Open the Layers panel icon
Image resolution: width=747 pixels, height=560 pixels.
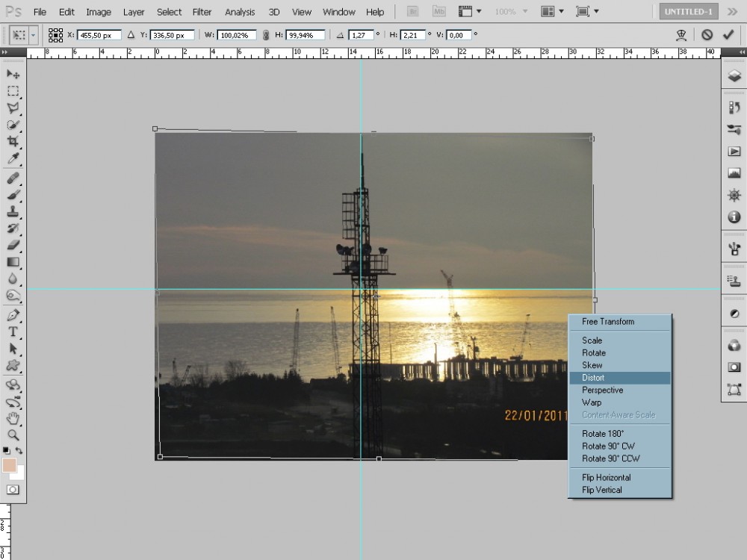(734, 76)
